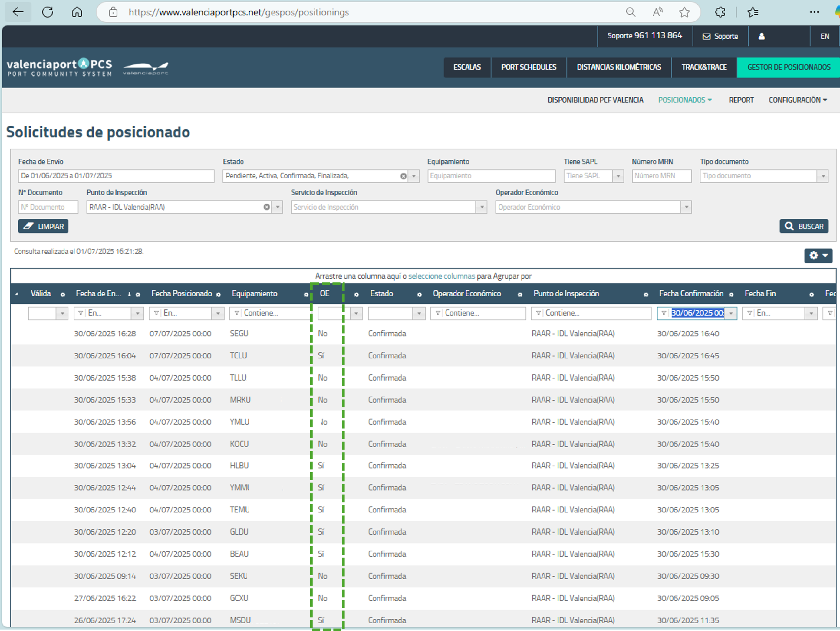The height and width of the screenshot is (631, 840).
Task: Select the row with equipment MRKU
Action: 423,400
